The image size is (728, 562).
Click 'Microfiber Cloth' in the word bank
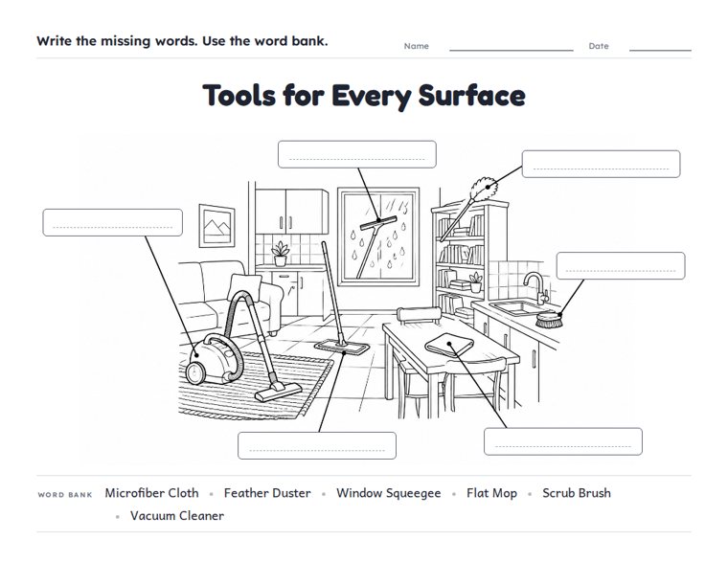point(151,493)
